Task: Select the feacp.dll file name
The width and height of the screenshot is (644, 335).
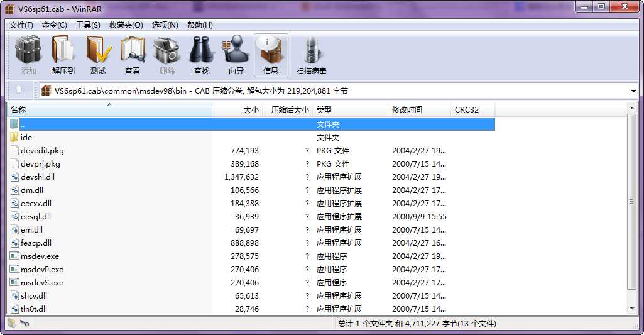Action: coord(36,243)
